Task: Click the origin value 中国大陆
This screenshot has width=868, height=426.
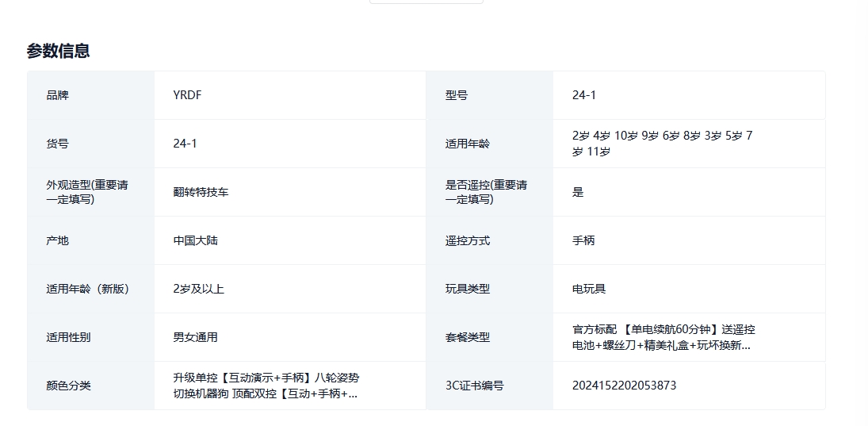Action: tap(196, 240)
